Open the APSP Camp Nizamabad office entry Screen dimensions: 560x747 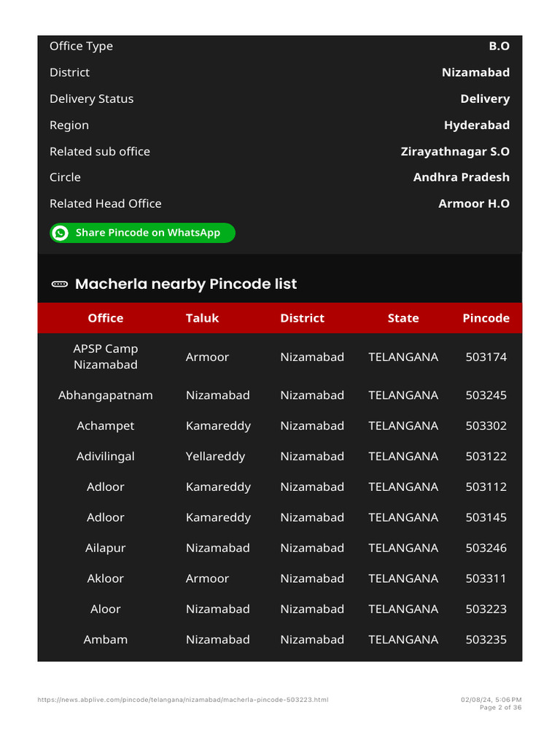[x=106, y=357]
